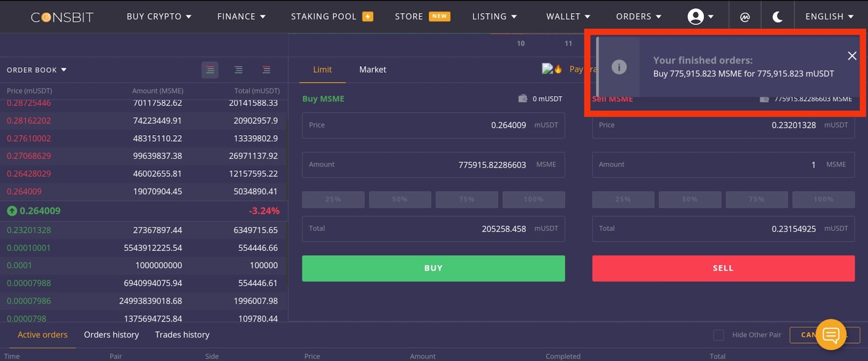
Task: Switch to the Market tab
Action: [373, 69]
